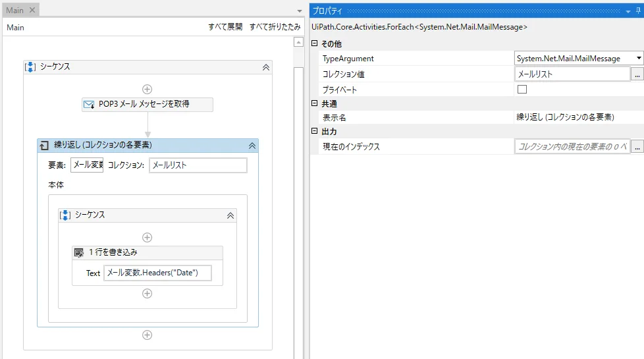The height and width of the screenshot is (359, 644).
Task: Collapse the 共通 property group
Action: [x=315, y=103]
